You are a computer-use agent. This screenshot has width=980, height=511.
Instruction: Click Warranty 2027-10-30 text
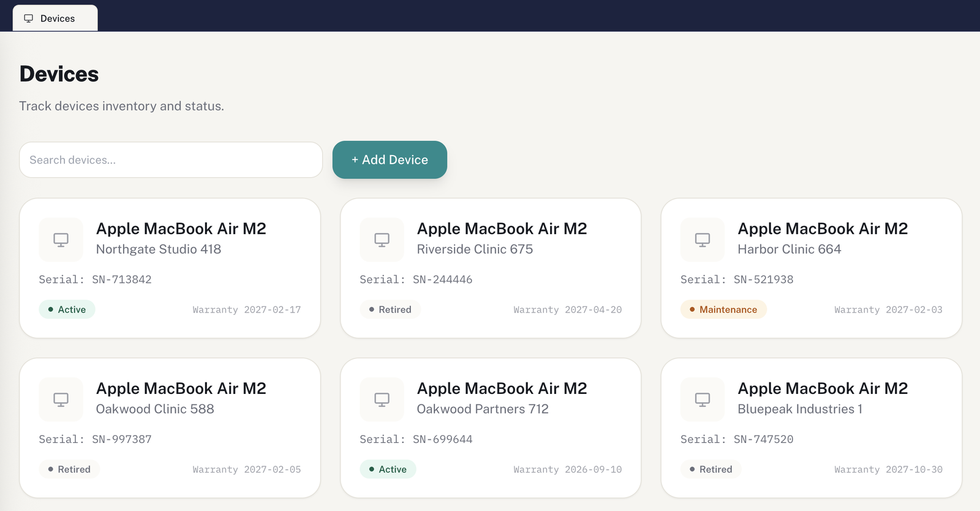pos(889,470)
